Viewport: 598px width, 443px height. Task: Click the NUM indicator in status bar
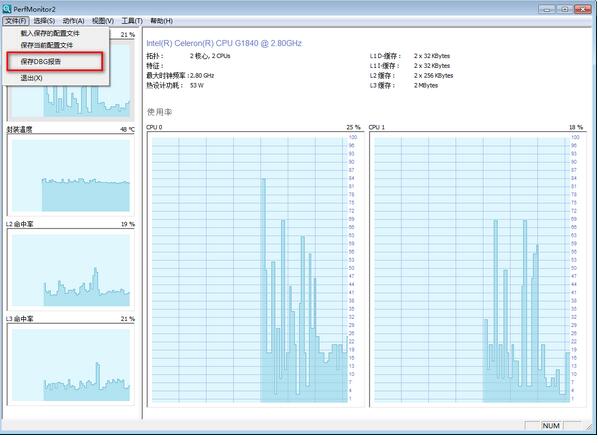[x=551, y=425]
